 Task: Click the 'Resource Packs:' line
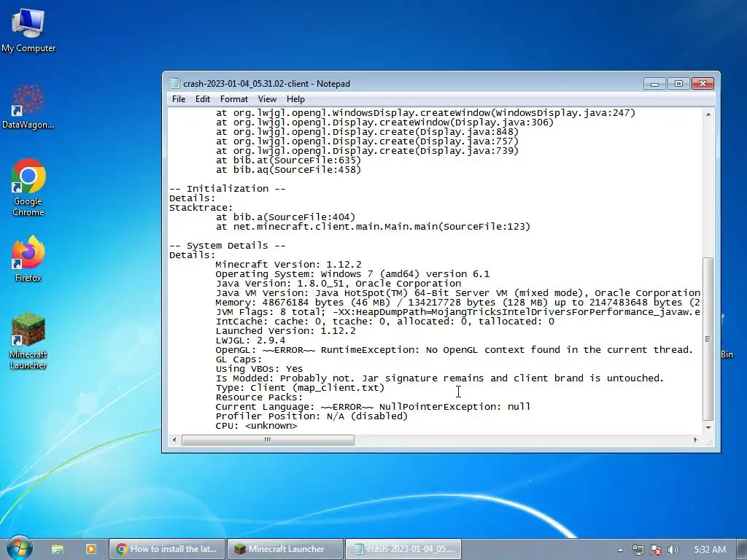(259, 397)
